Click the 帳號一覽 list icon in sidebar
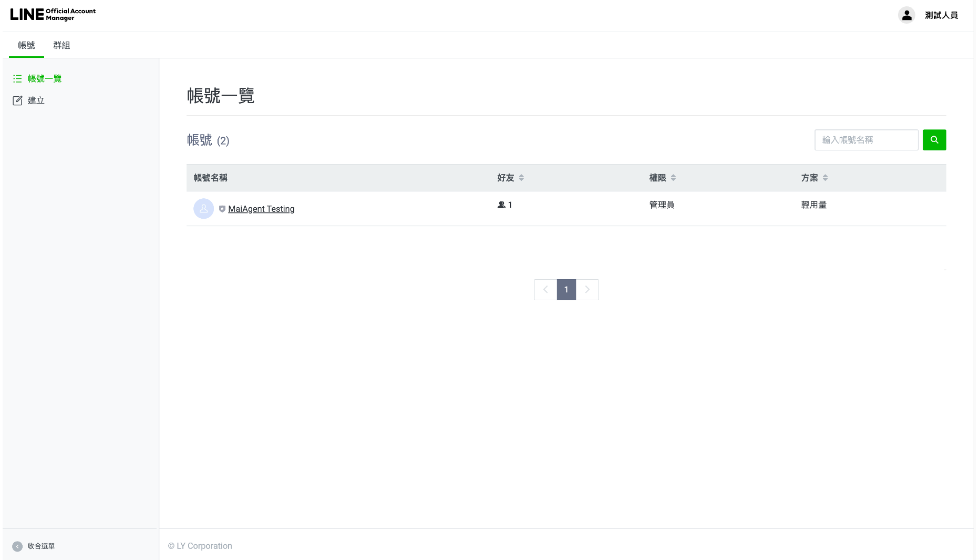The height and width of the screenshot is (560, 980). click(17, 79)
